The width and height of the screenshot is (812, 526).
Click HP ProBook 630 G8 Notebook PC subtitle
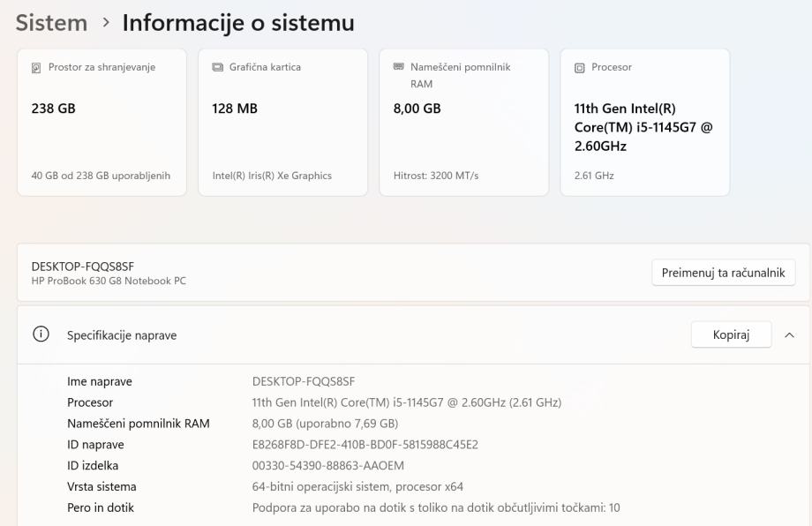click(109, 282)
